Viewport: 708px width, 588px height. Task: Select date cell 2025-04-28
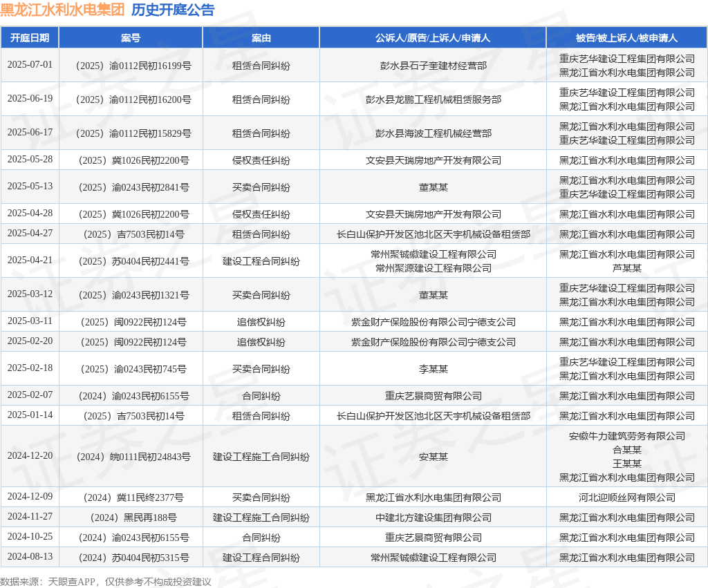[30, 213]
